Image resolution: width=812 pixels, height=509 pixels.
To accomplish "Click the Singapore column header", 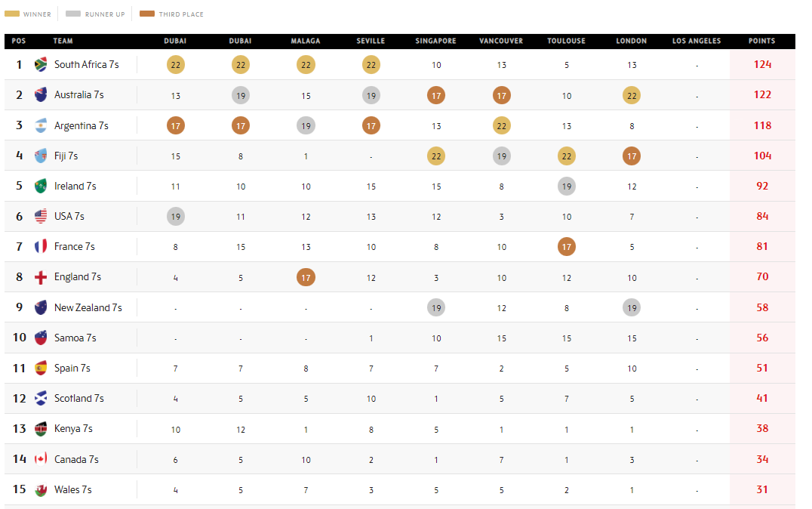I will pyautogui.click(x=435, y=41).
